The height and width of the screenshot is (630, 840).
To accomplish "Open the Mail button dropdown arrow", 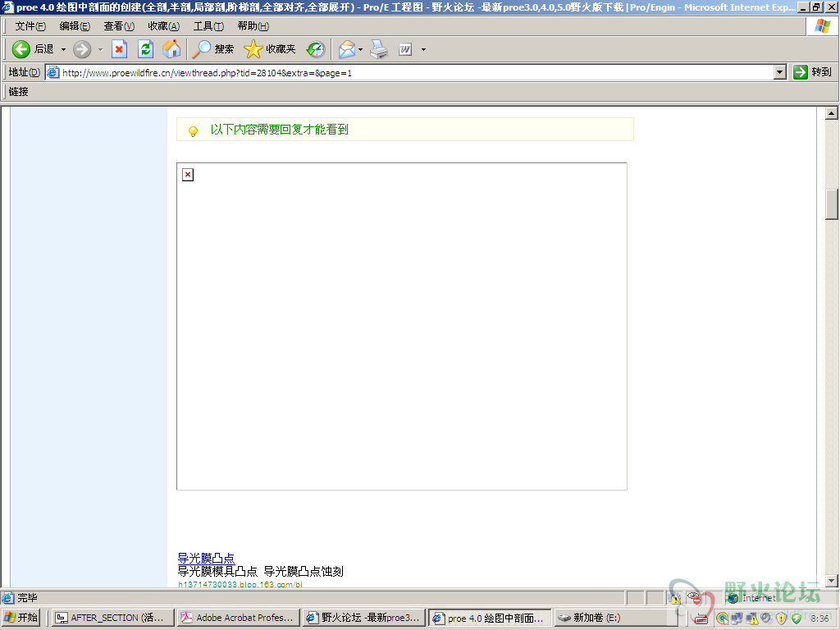I will coord(361,49).
